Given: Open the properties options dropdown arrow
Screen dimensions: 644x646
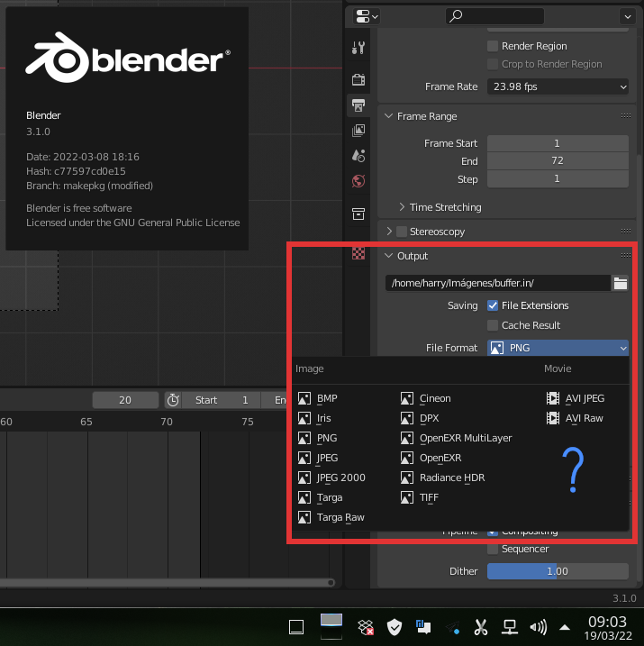Looking at the screenshot, I should (x=628, y=17).
